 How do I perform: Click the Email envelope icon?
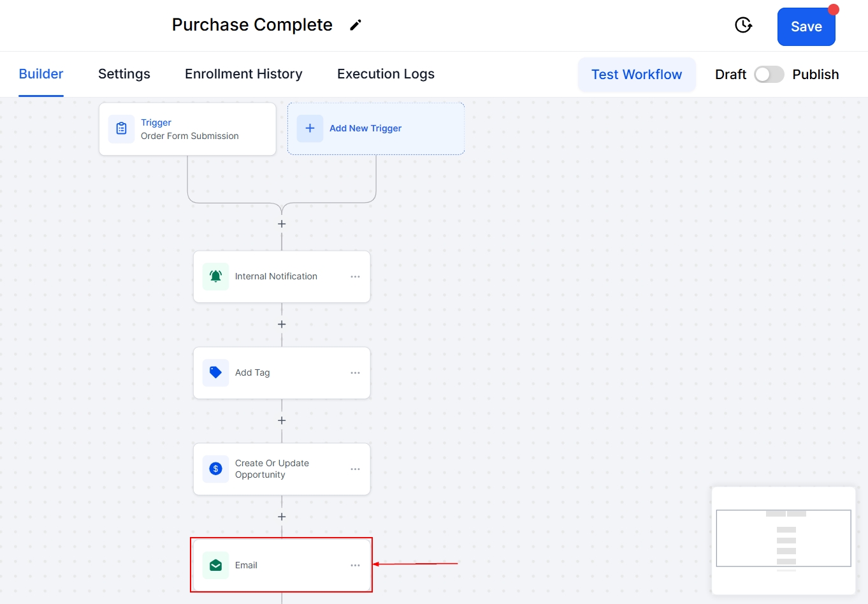tap(215, 566)
